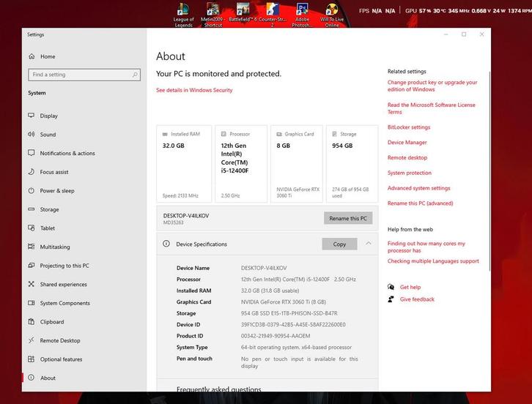Click the Storage 954 GB card
This screenshot has width=532, height=404.
click(352, 164)
